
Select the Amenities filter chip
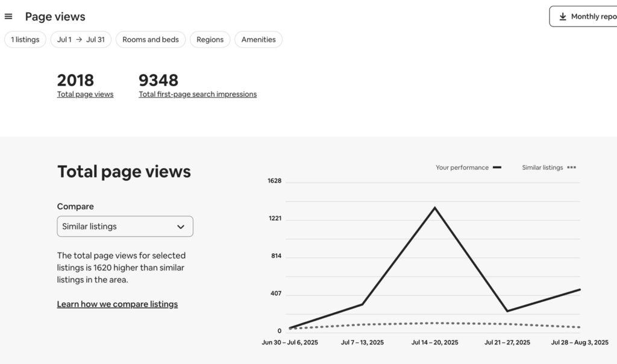coord(258,40)
